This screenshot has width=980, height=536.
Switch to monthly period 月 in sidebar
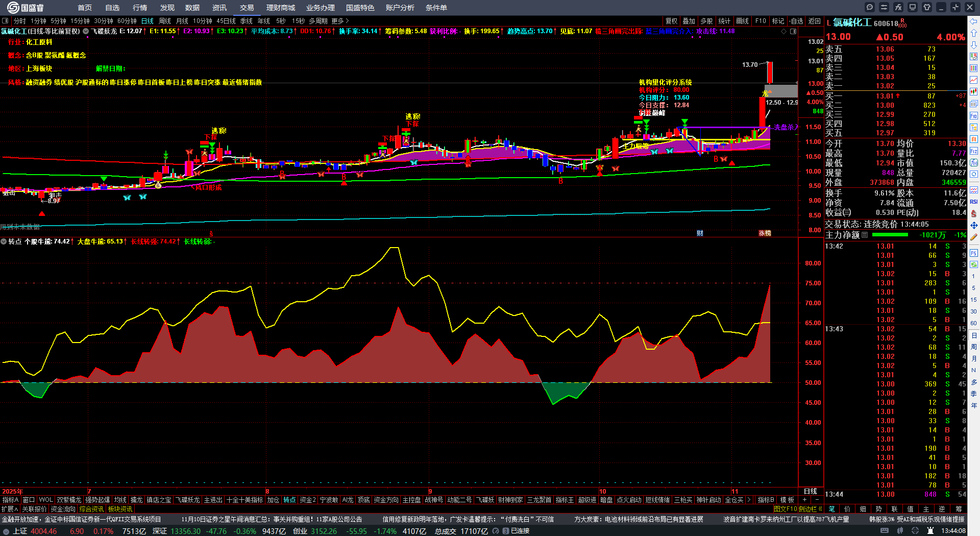[x=974, y=359]
